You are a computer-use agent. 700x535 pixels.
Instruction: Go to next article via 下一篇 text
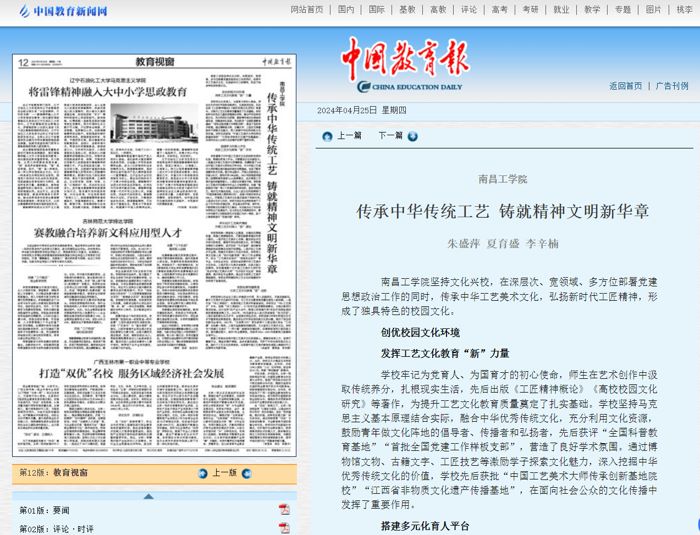click(391, 135)
